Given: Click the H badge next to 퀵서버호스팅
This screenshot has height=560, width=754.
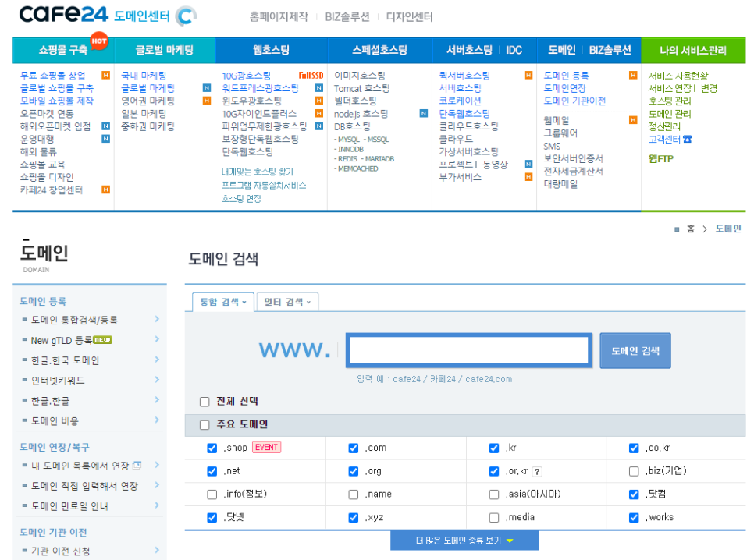Looking at the screenshot, I should click(528, 76).
